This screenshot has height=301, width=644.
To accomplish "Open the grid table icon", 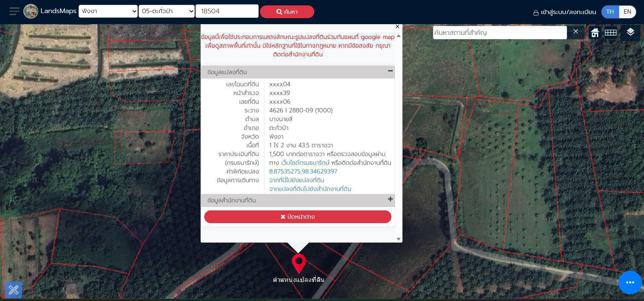I will click(610, 33).
